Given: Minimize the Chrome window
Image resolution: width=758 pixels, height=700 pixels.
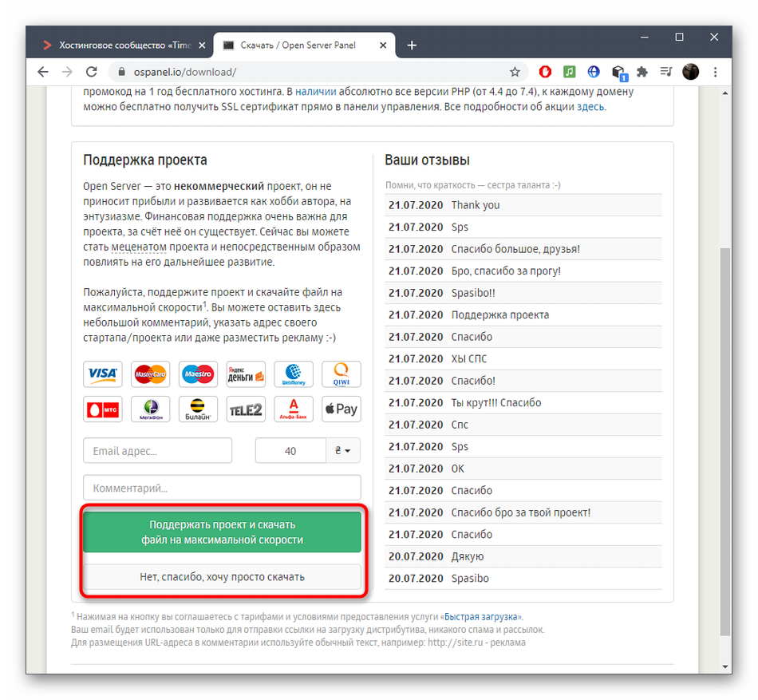Looking at the screenshot, I should (x=645, y=38).
